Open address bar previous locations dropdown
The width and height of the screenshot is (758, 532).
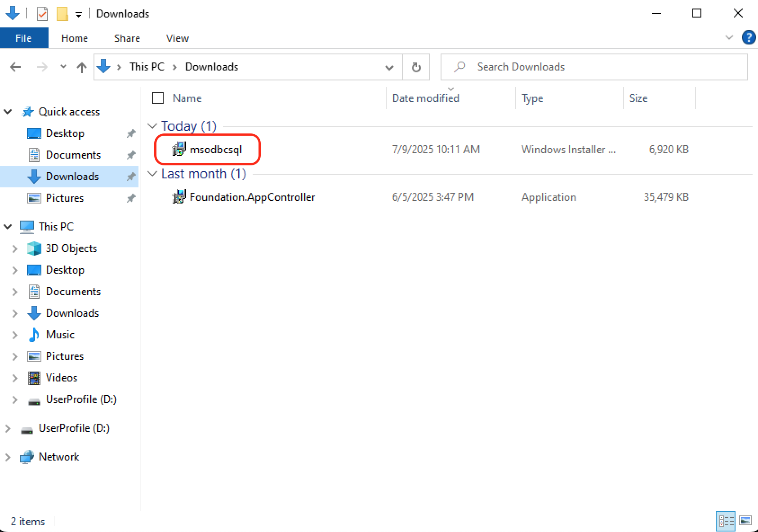pos(389,67)
